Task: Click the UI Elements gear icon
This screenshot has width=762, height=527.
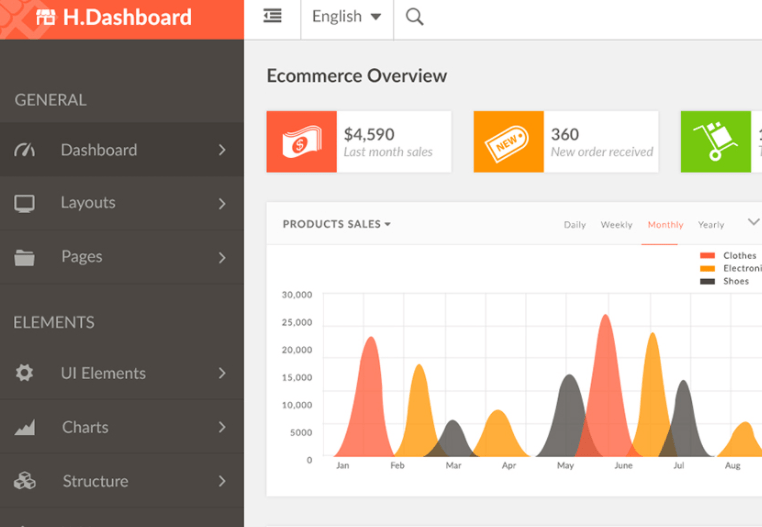Action: (x=24, y=373)
